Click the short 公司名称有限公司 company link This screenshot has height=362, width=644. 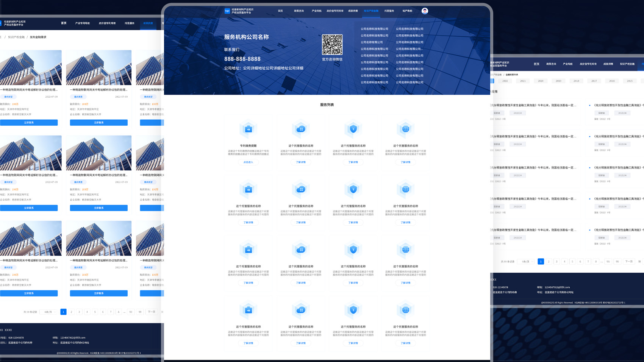(x=372, y=42)
